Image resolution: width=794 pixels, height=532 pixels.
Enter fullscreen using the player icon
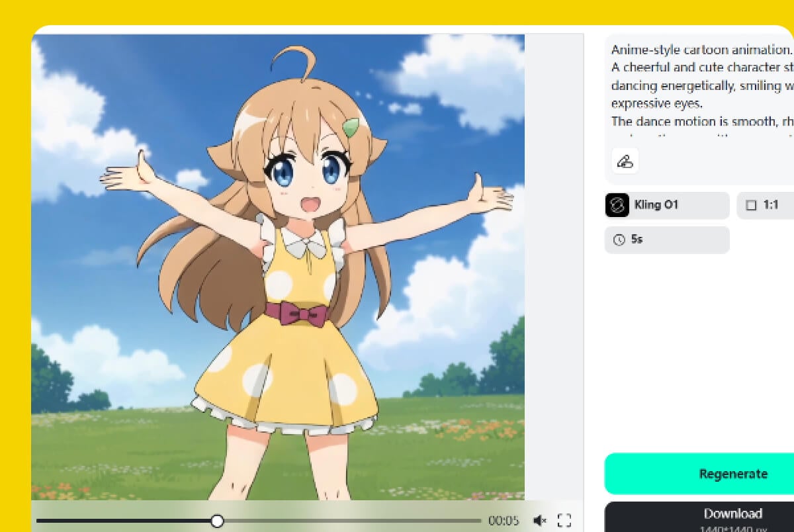[564, 520]
